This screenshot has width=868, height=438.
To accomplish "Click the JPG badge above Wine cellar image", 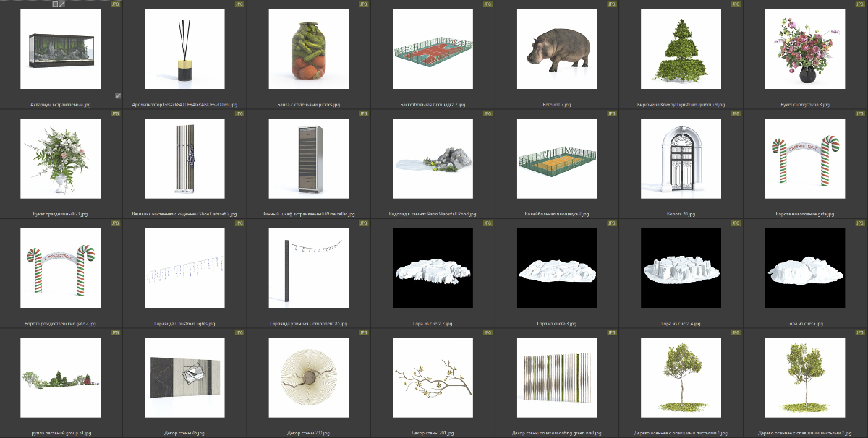I will 363,113.
